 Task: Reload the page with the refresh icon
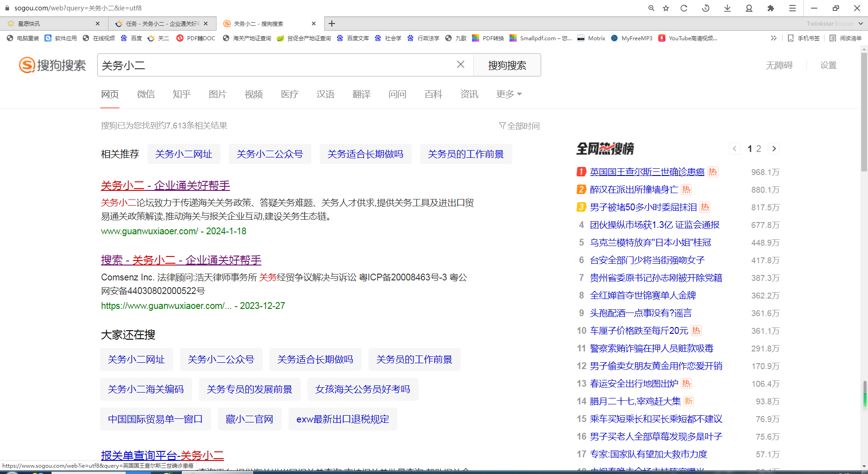pyautogui.click(x=684, y=8)
